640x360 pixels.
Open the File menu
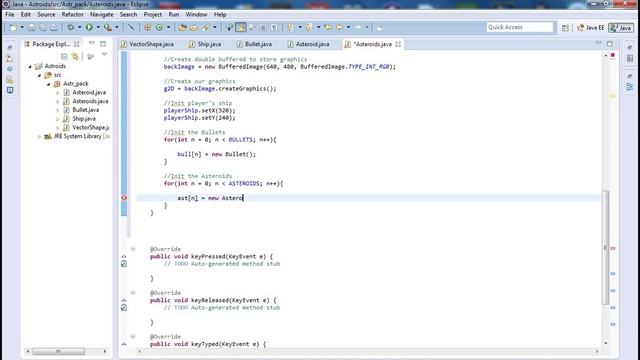point(9,14)
